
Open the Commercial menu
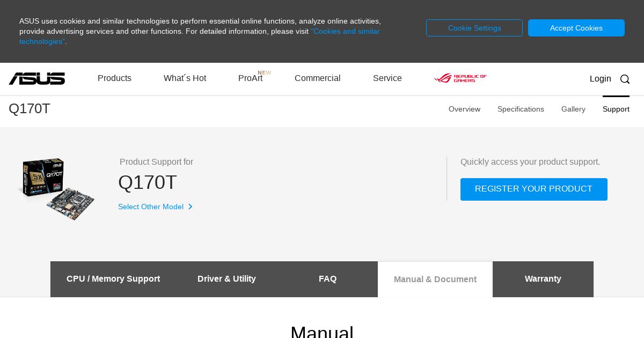[x=317, y=78]
